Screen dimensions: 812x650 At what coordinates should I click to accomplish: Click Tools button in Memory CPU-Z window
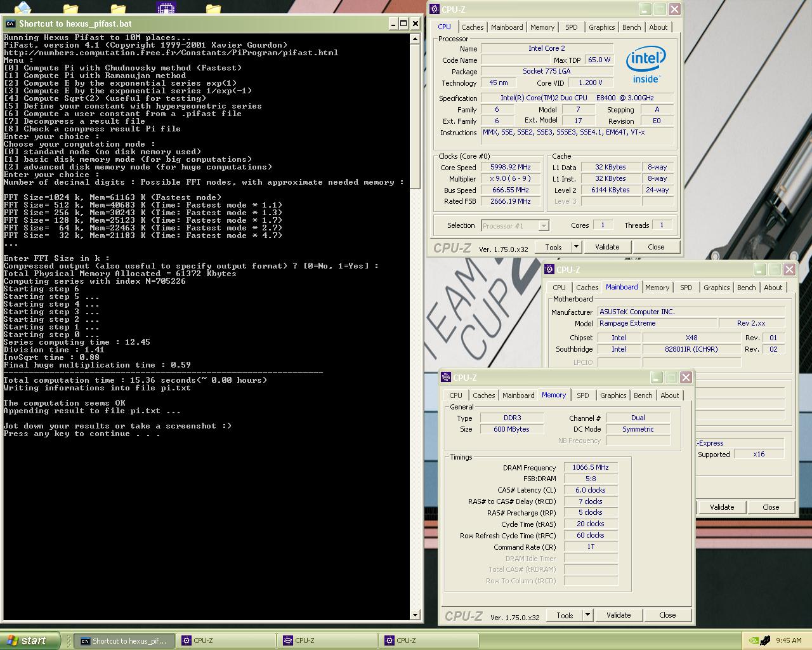pyautogui.click(x=565, y=615)
